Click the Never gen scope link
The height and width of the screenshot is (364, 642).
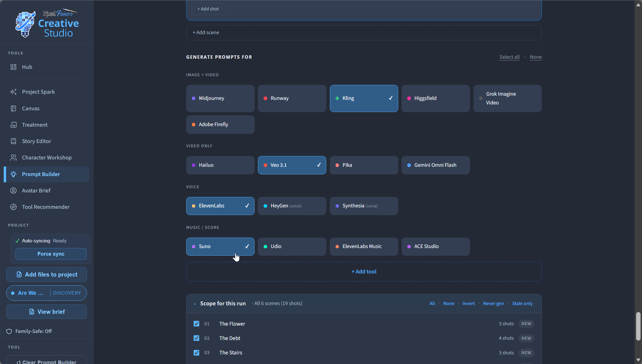point(493,304)
